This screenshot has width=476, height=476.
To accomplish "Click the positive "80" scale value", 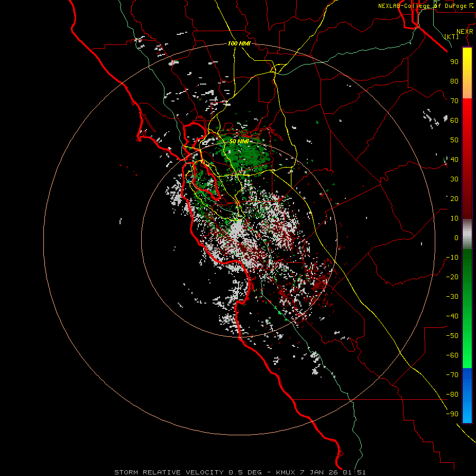I will click(454, 81).
